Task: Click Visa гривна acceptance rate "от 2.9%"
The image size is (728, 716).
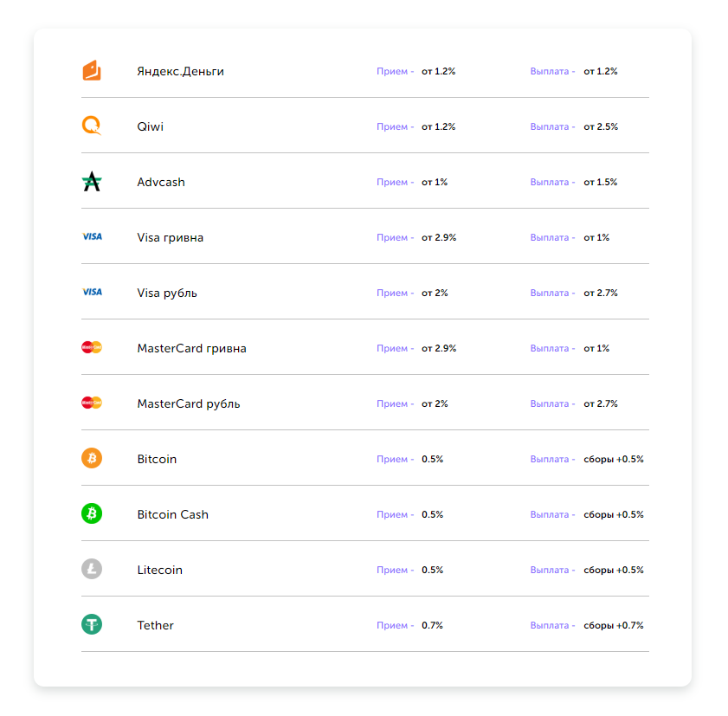Action: click(x=439, y=237)
